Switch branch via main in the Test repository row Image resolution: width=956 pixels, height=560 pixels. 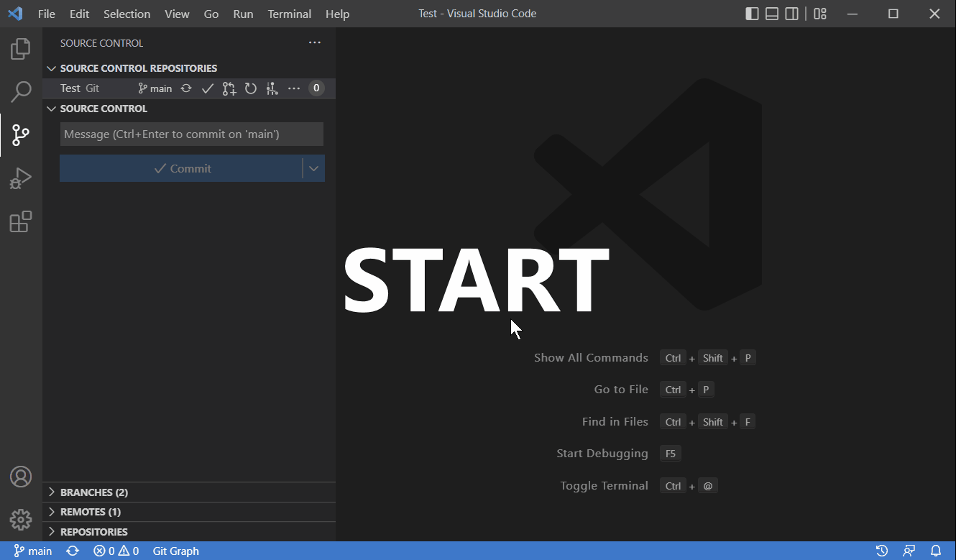pos(155,88)
